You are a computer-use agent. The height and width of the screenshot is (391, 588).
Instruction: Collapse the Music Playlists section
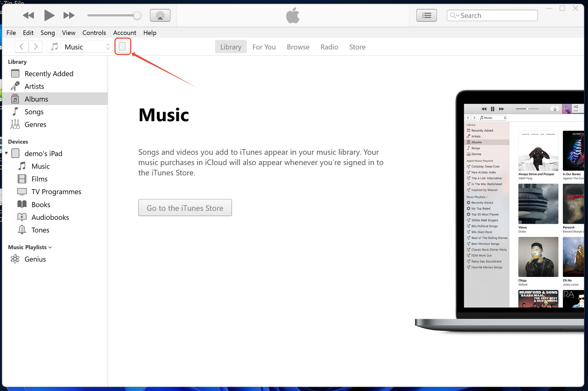(50, 247)
